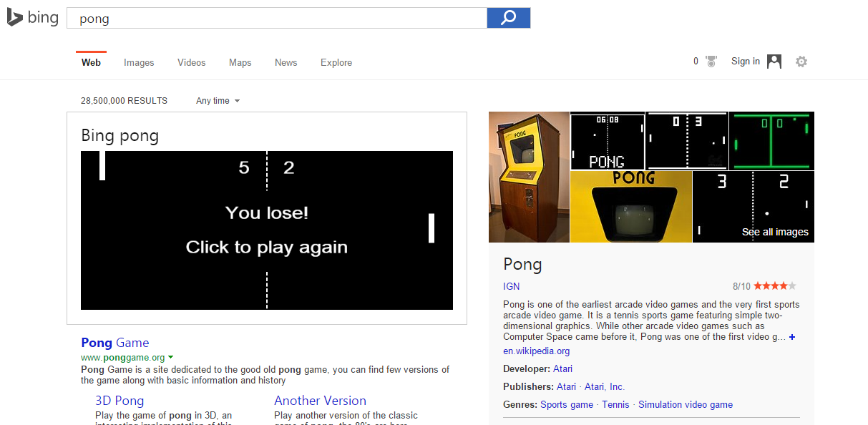Click the green Pong screen thumbnail
The image size is (868, 425).
tap(771, 140)
